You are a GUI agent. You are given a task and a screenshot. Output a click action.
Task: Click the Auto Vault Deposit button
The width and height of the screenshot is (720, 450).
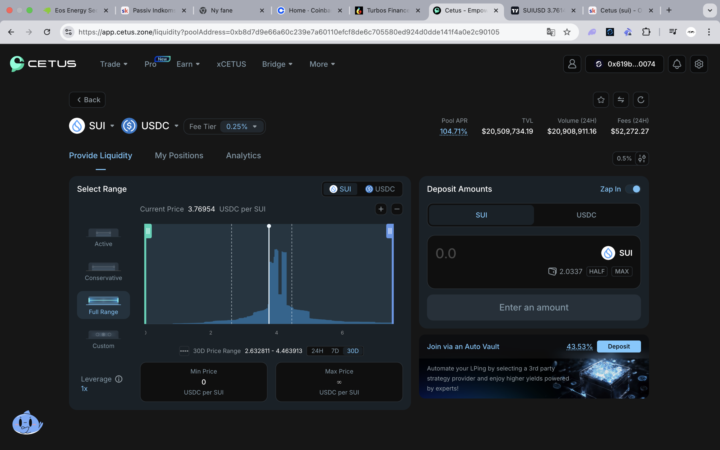619,347
